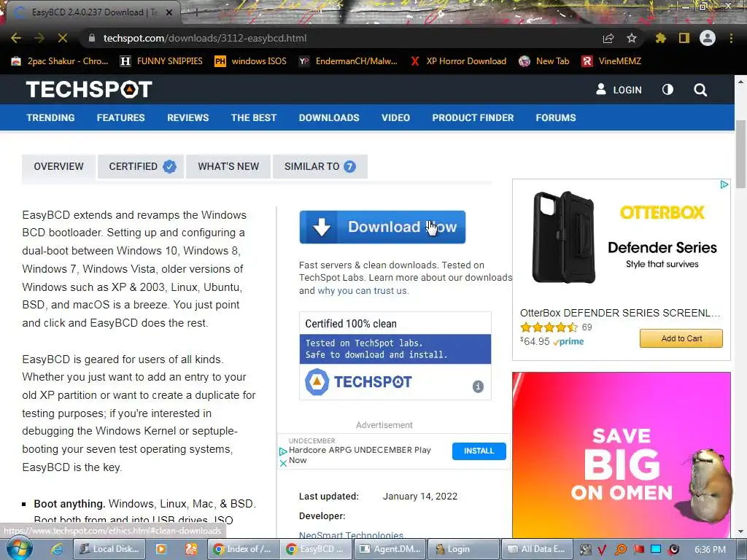The width and height of the screenshot is (747, 560).
Task: Click the Download Now button
Action: pyautogui.click(x=382, y=227)
